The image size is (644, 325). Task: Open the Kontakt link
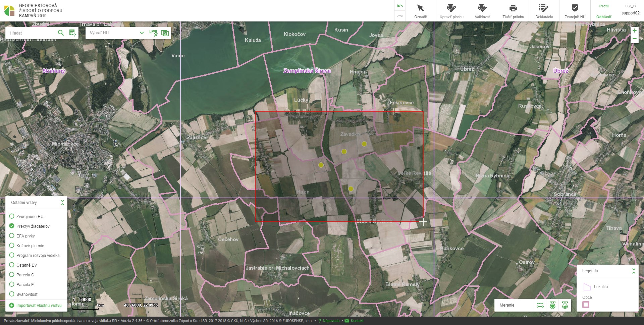(357, 321)
